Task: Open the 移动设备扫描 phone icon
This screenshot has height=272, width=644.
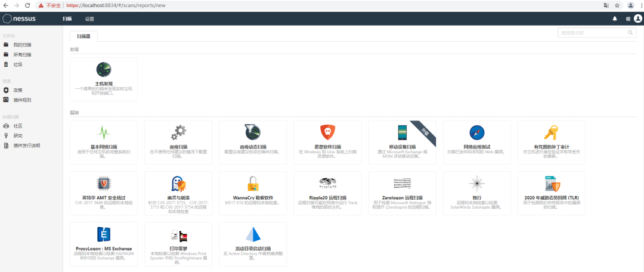Action: pos(402,132)
